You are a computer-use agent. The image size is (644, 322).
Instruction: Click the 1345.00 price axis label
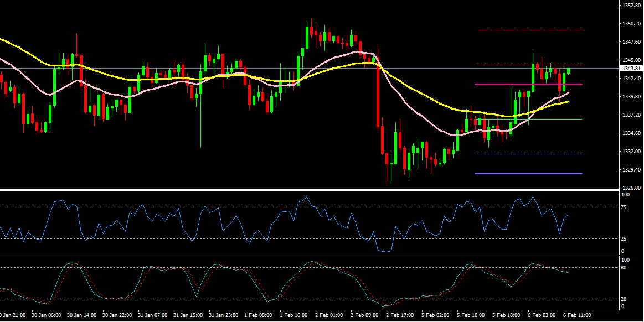(631, 60)
